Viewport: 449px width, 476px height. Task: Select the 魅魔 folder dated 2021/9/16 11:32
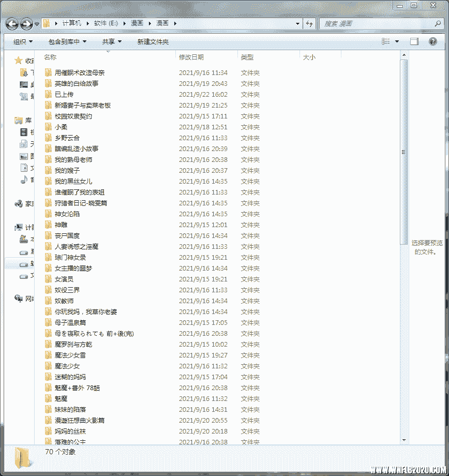(x=61, y=398)
